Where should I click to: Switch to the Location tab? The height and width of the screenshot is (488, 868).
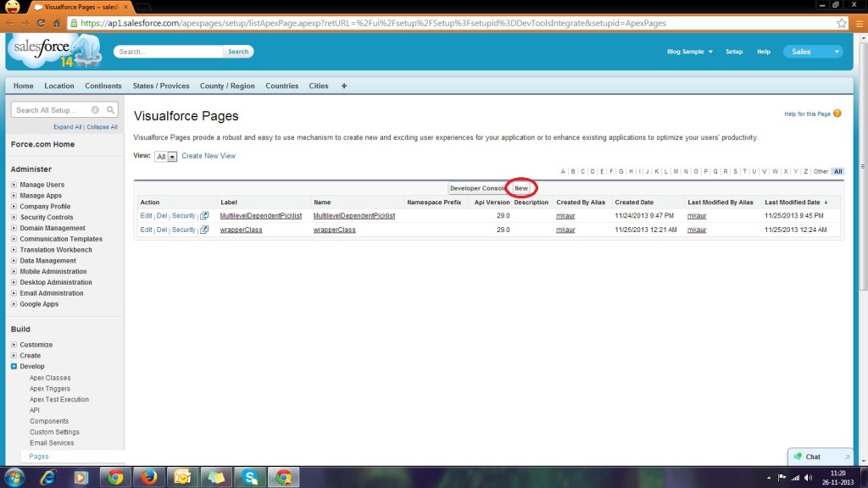pos(59,86)
